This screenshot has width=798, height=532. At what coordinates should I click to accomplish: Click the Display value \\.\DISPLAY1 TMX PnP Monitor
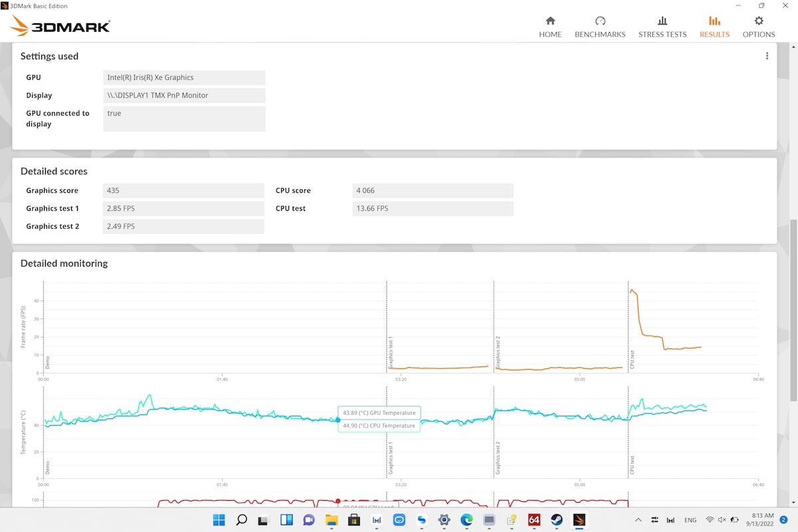coord(184,96)
